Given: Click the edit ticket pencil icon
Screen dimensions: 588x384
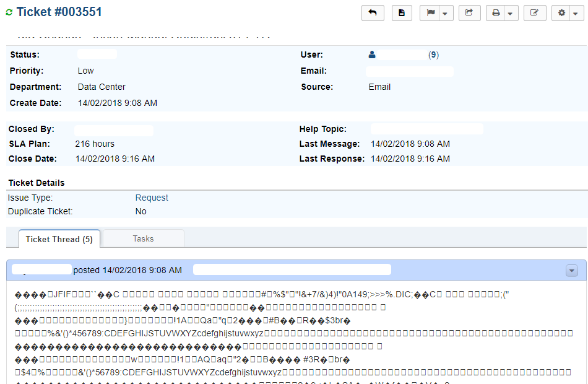Looking at the screenshot, I should (535, 13).
